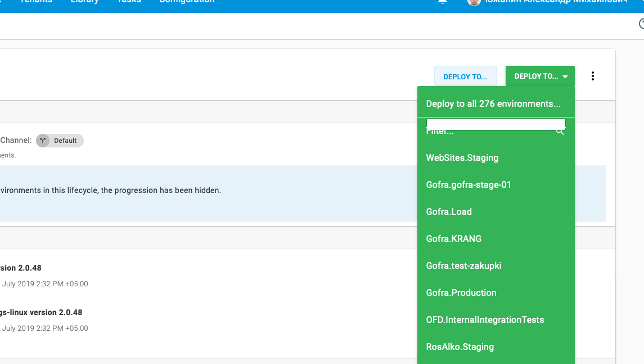Open the vertical ellipsis overflow menu

click(x=593, y=75)
